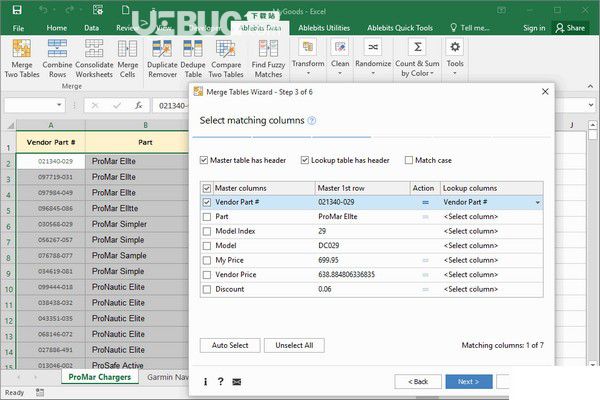The width and height of the screenshot is (600, 400).
Task: Select the Merge Cells tool
Action: (127, 59)
